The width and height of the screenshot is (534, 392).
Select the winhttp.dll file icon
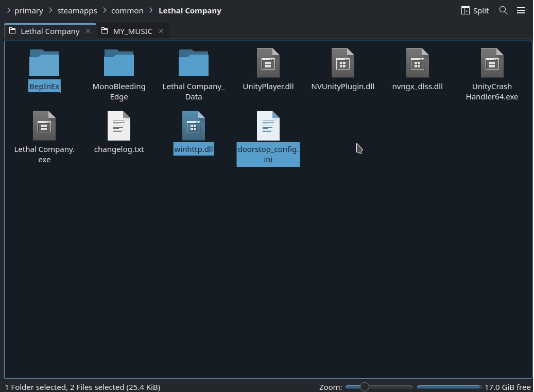(x=194, y=126)
